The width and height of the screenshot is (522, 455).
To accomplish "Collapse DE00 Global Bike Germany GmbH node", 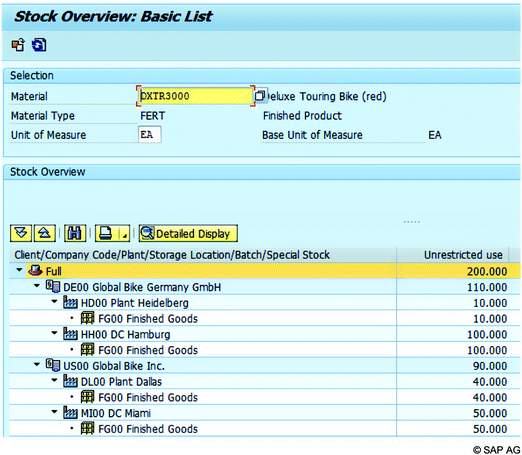I will [37, 286].
